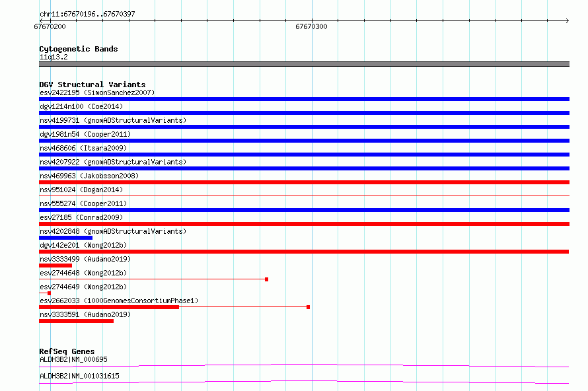Click the magenta line for ALDH3B2|NM_000695
This screenshot has width=588, height=391.
tap(304, 365)
